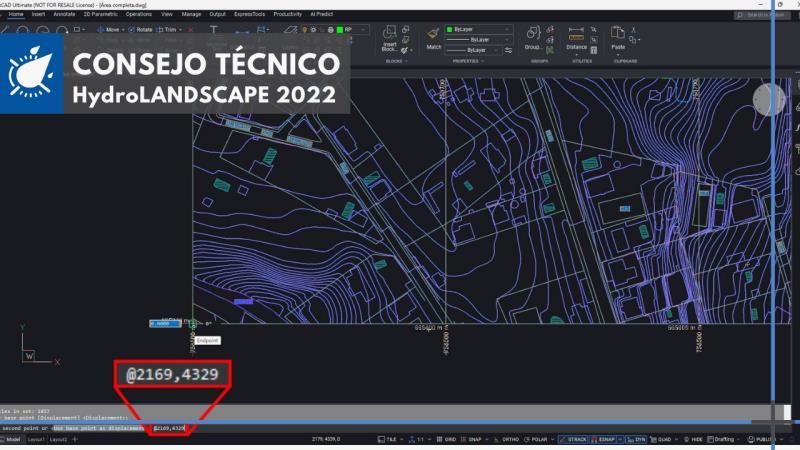Screen dimensions: 800x450
Task: Click the delete red X icon
Action: click(x=191, y=30)
